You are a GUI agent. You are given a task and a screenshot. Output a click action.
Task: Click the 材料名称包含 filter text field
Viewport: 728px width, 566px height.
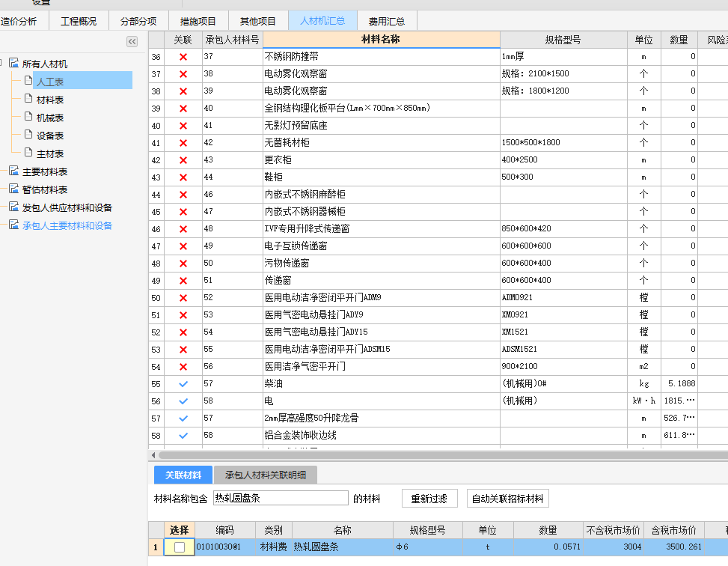tap(281, 498)
